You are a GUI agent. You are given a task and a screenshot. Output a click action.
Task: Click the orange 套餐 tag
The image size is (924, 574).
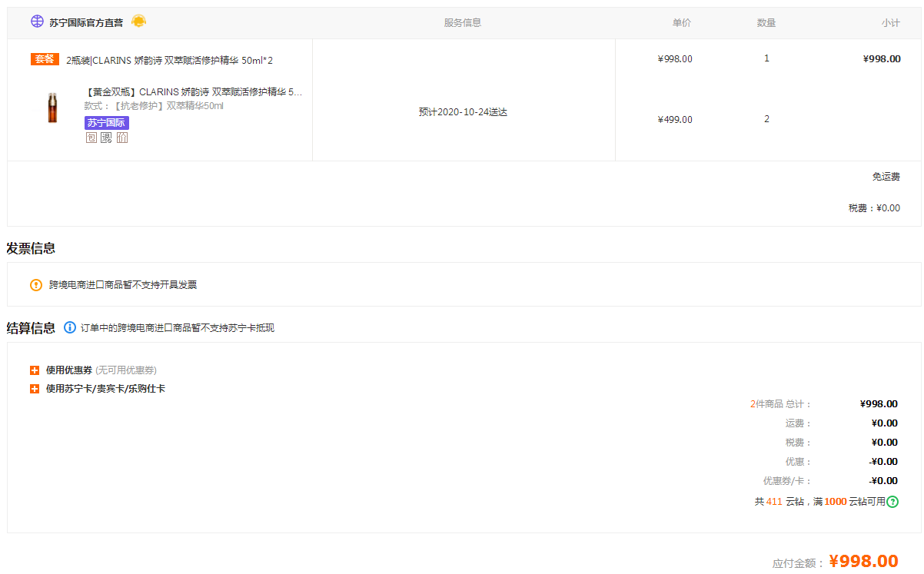click(45, 59)
